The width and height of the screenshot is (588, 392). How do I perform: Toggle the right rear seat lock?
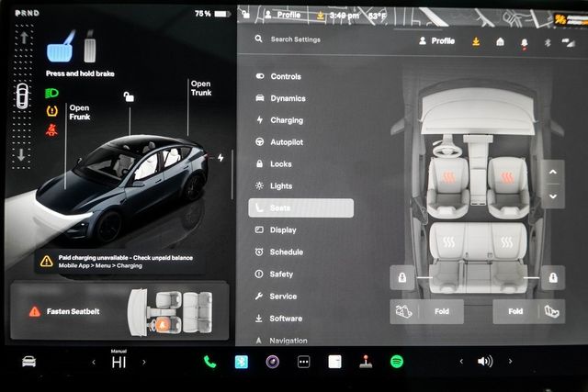point(553,277)
